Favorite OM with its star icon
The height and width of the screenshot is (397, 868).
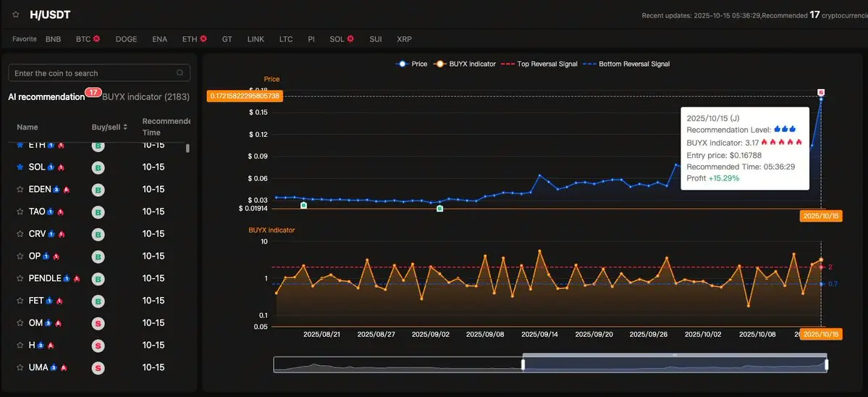pyautogui.click(x=20, y=323)
